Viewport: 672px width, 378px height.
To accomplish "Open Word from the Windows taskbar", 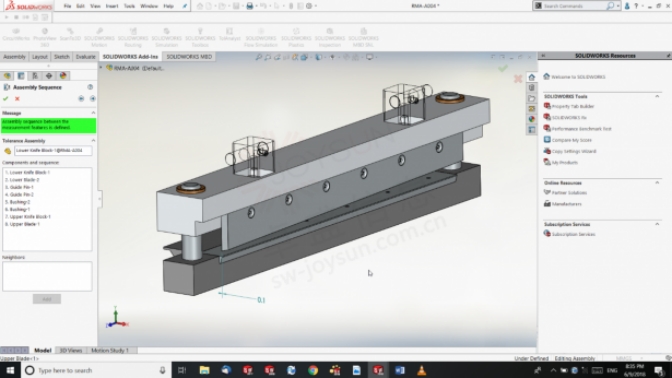I will pyautogui.click(x=400, y=370).
